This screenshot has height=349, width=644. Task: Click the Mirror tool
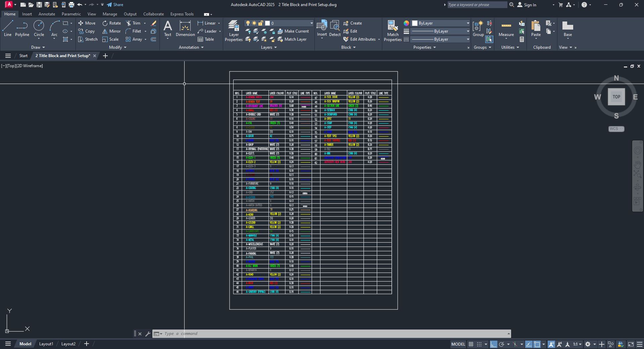coord(111,31)
